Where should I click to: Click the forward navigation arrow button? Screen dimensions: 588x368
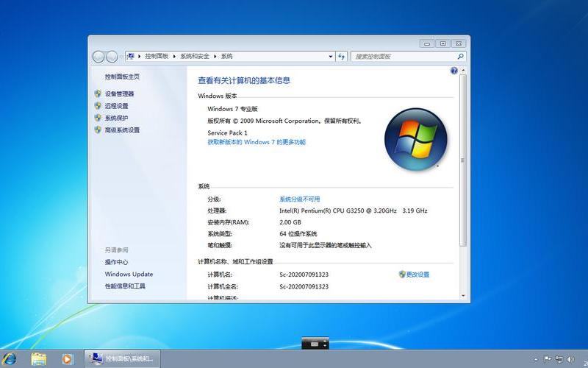coord(112,57)
